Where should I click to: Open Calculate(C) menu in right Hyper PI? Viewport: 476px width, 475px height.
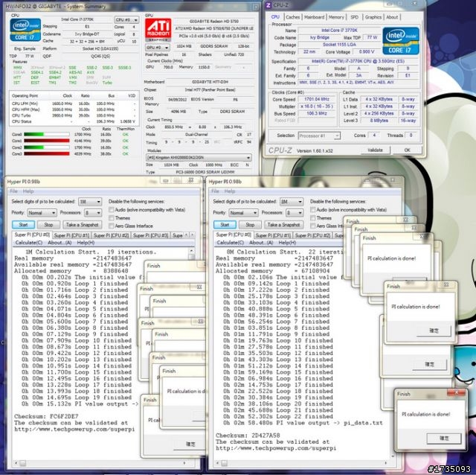click(x=230, y=243)
